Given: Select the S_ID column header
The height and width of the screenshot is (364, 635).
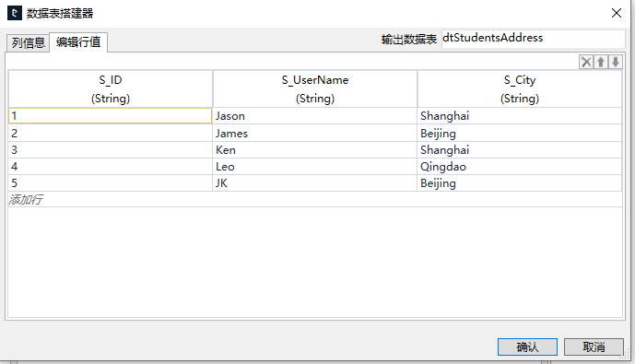Looking at the screenshot, I should pos(111,89).
